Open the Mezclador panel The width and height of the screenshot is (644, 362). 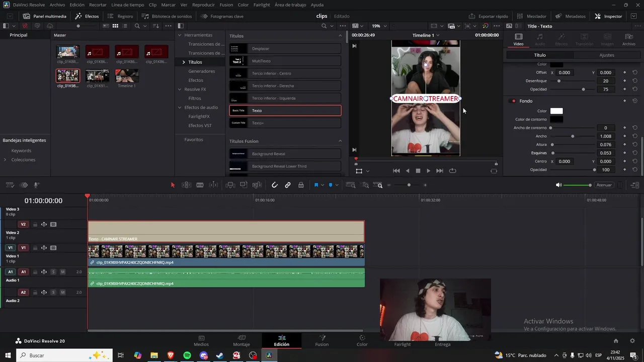[531, 16]
